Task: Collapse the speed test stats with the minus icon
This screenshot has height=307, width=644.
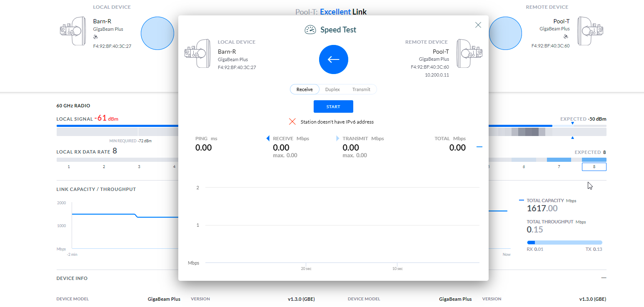Action: [479, 147]
